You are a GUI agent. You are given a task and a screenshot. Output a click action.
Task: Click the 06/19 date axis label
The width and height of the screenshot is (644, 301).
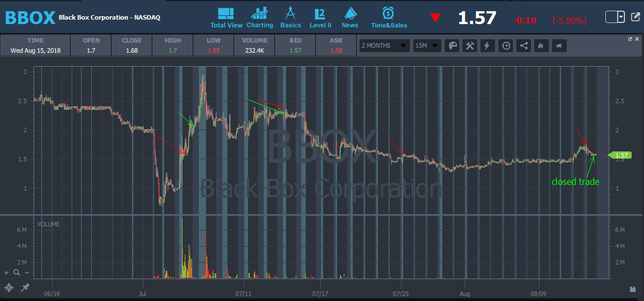pyautogui.click(x=52, y=294)
